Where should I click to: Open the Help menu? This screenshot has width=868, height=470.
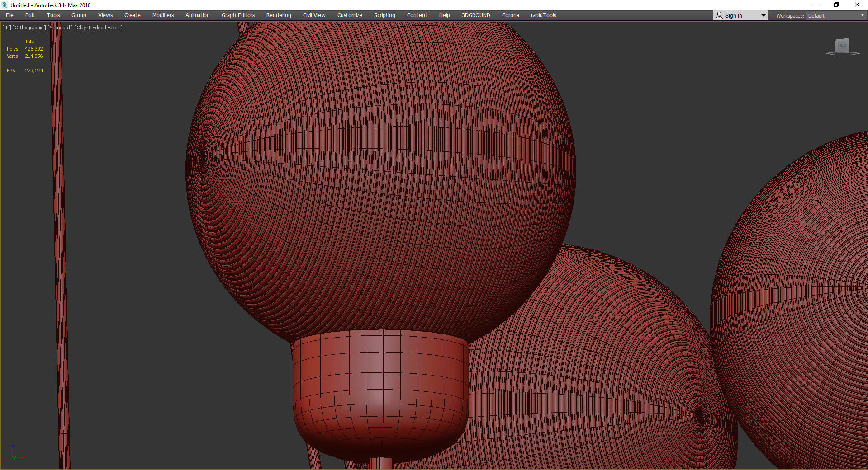(445, 15)
